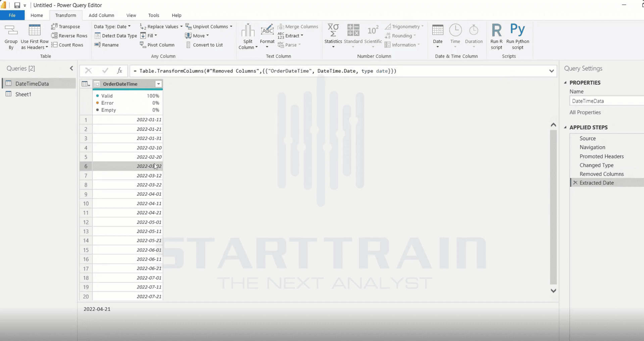Open the Duration column tool
The height and width of the screenshot is (341, 644).
474,36
